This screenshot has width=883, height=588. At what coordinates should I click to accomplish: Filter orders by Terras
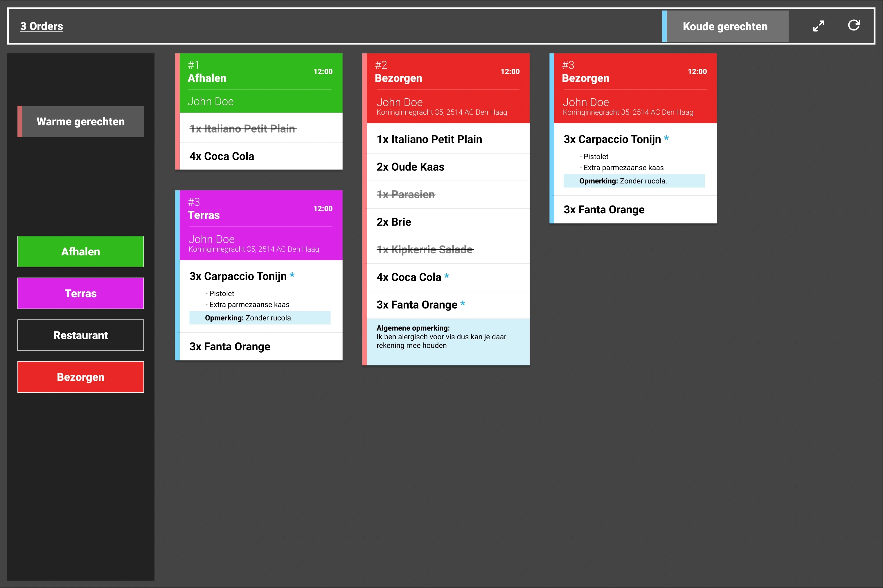tap(81, 293)
